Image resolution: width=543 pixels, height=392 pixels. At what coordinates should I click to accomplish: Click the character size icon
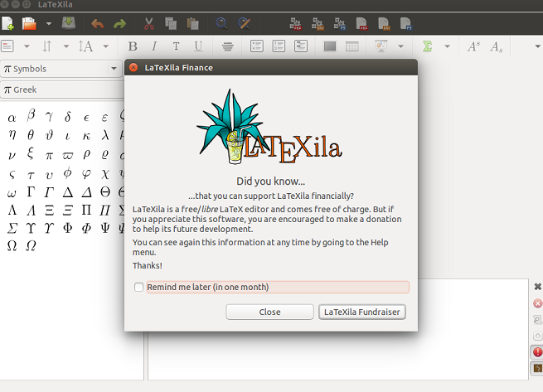[x=85, y=46]
